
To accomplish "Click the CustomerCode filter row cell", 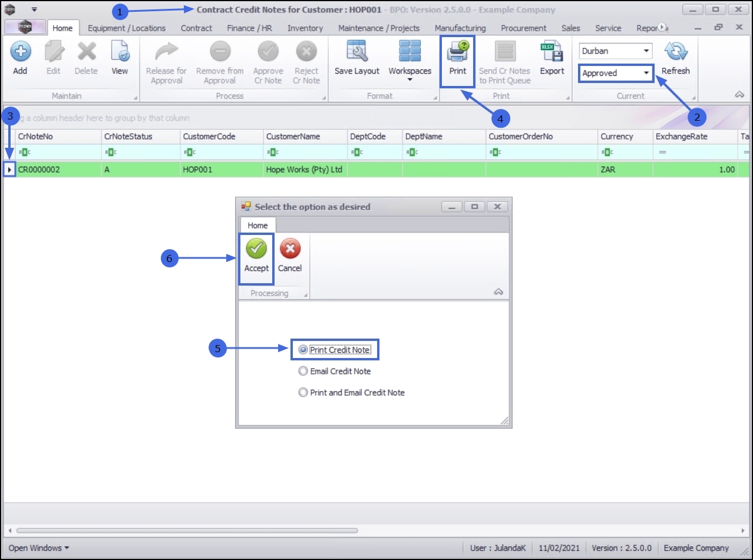I will pos(222,153).
